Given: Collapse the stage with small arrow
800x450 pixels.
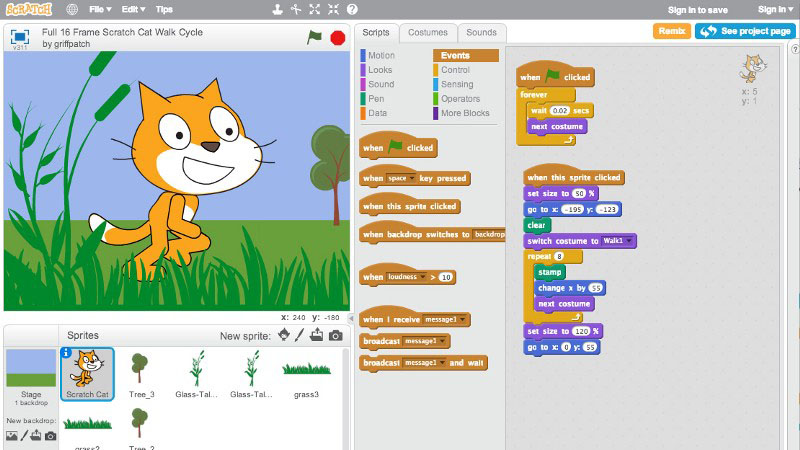Looking at the screenshot, I should (351, 318).
